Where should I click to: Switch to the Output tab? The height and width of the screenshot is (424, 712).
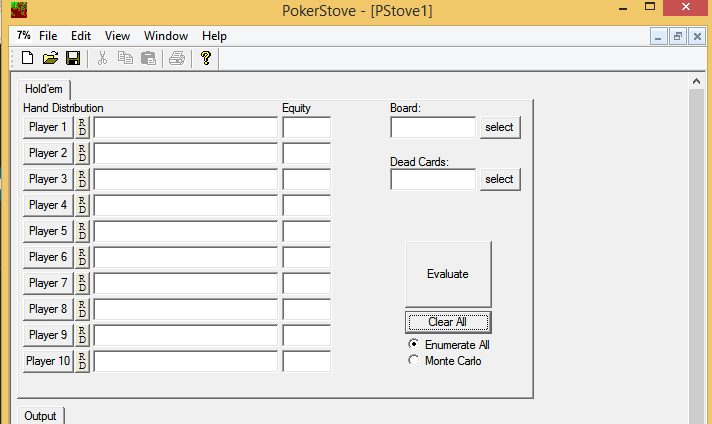coord(41,415)
